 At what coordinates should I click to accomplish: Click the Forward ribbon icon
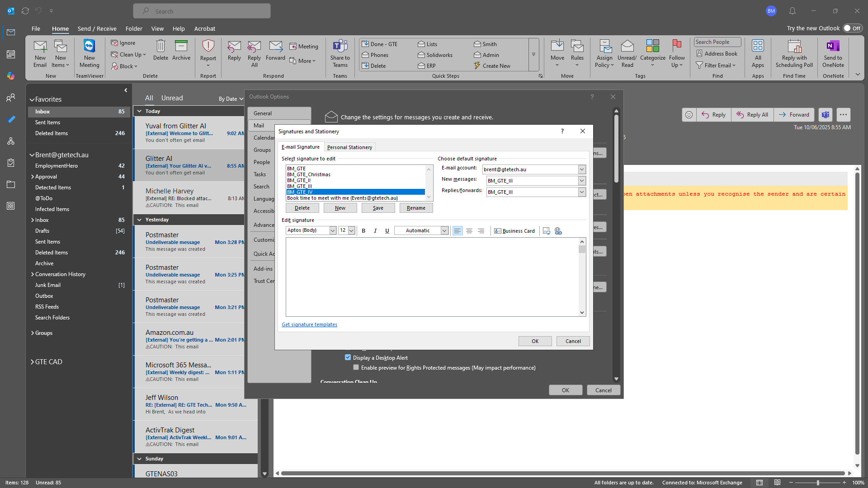click(275, 50)
